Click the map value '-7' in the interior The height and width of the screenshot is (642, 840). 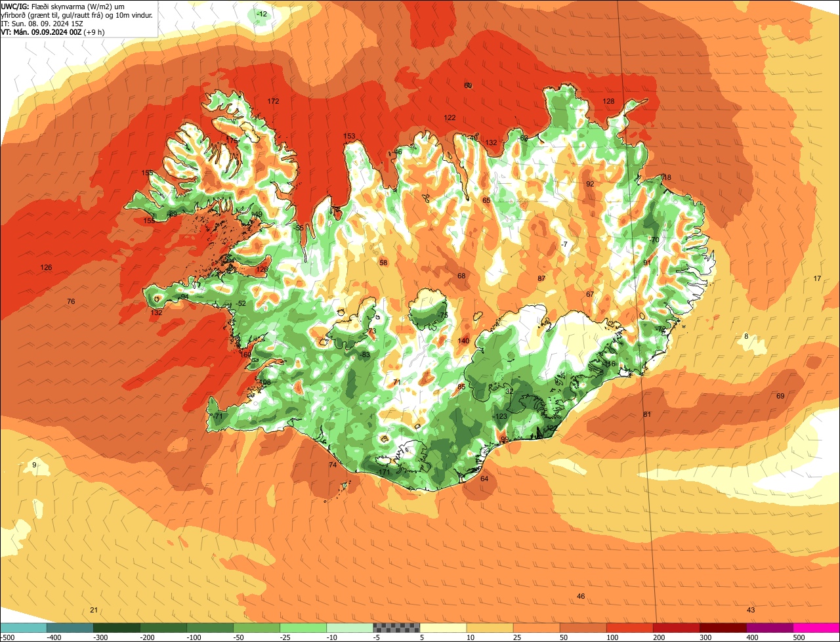click(x=564, y=244)
